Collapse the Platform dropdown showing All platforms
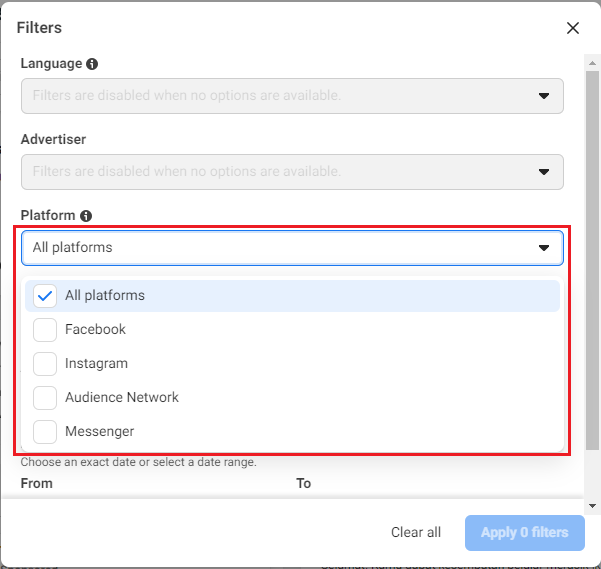This screenshot has height=569, width=601. click(292, 248)
